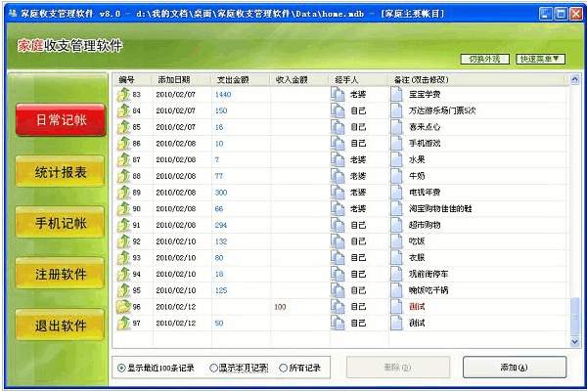Click the note text 万达游乐场门票5次

pos(442,110)
